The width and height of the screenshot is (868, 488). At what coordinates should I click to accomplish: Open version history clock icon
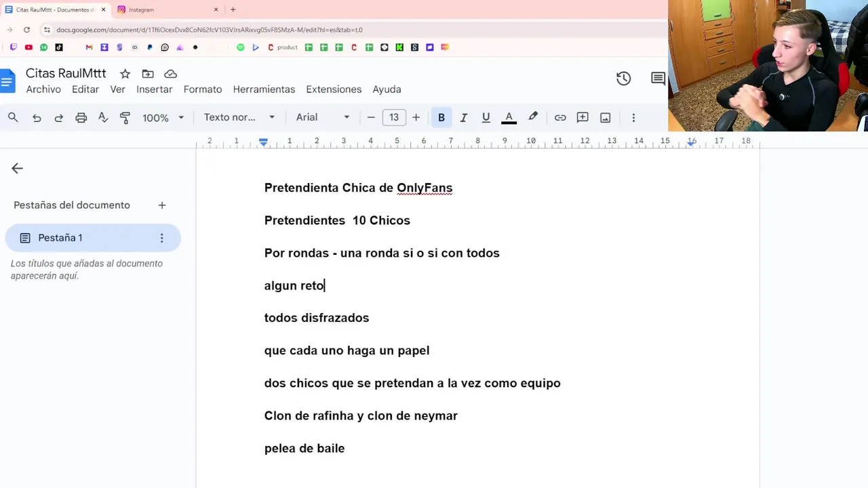tap(624, 79)
